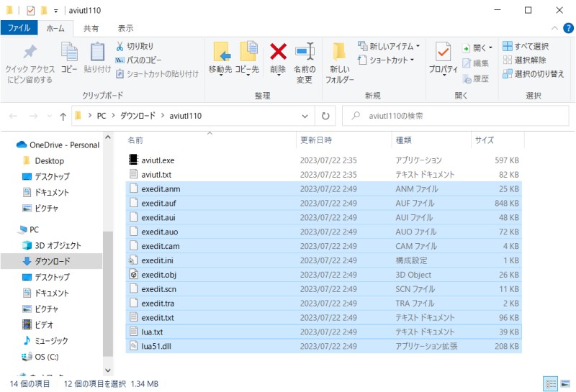Open recent locations dropdown arrow
Screen dimensions: 576x392
click(50, 117)
